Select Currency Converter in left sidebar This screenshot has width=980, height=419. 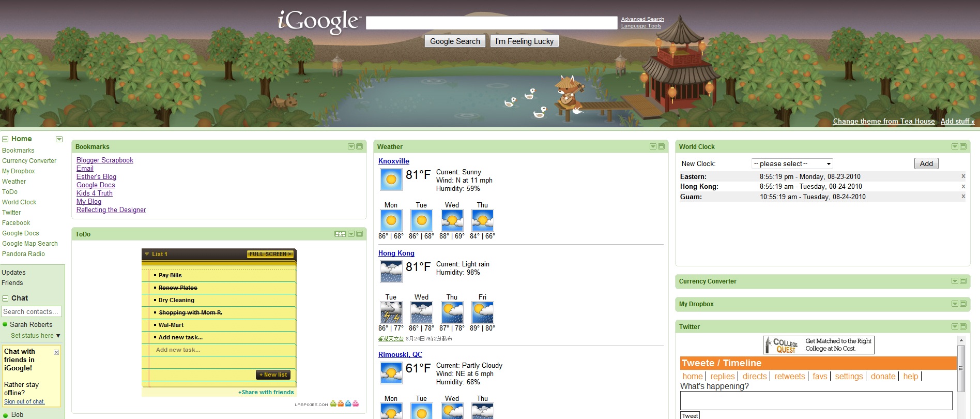(x=29, y=161)
